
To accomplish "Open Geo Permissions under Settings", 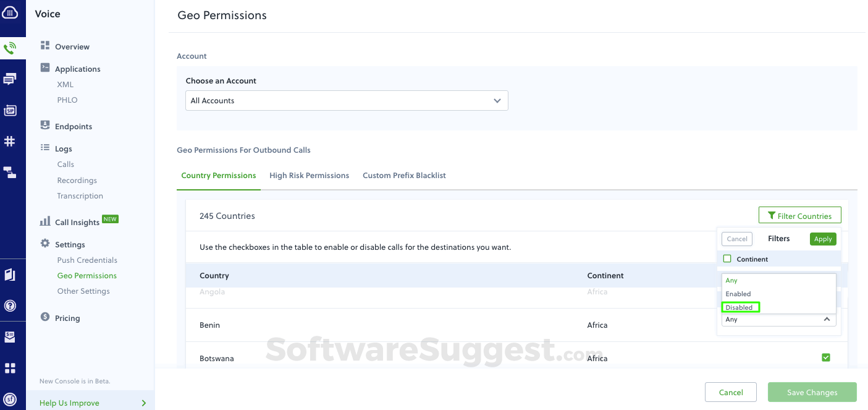I will [x=86, y=275].
